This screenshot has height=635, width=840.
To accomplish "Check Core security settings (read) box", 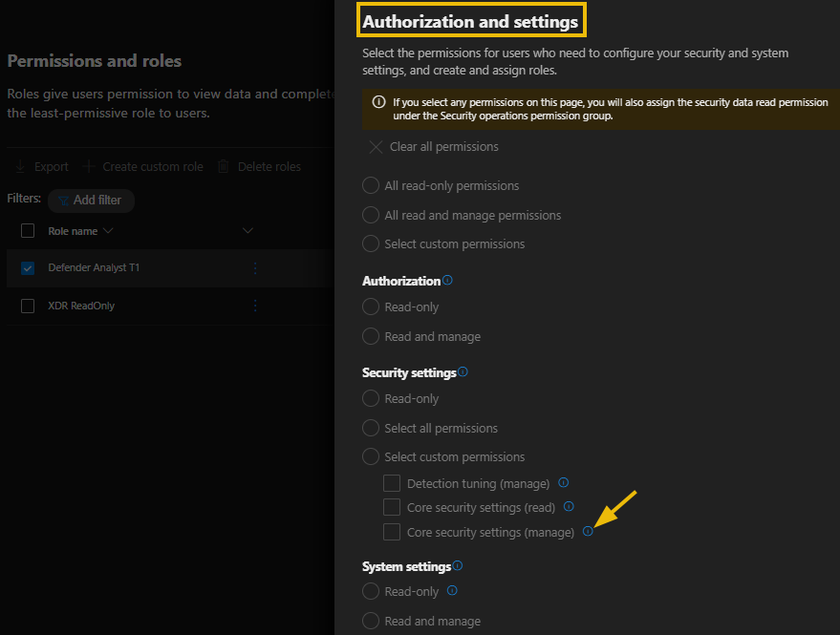I will tap(392, 508).
